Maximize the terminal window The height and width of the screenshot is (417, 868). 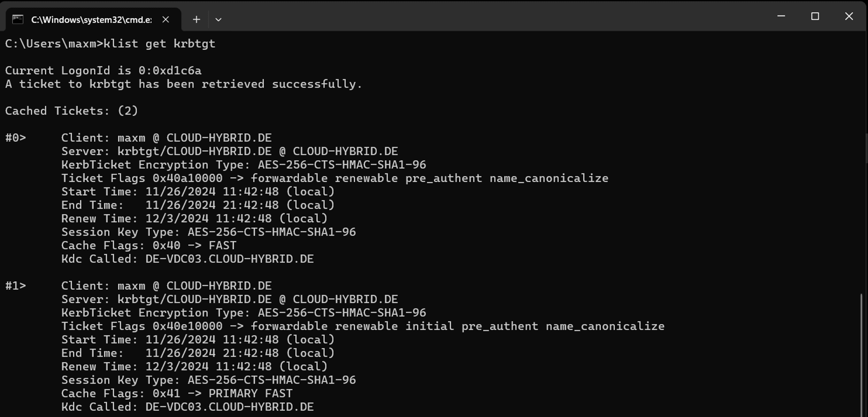click(815, 16)
